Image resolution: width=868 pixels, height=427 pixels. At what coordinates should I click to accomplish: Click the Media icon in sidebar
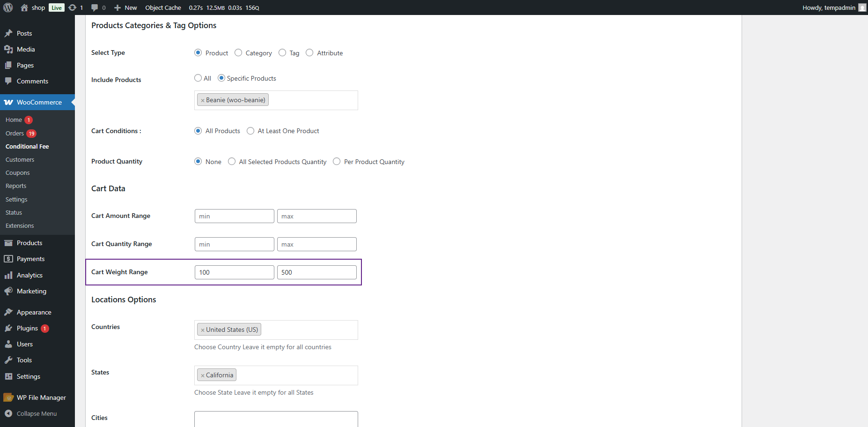click(8, 49)
